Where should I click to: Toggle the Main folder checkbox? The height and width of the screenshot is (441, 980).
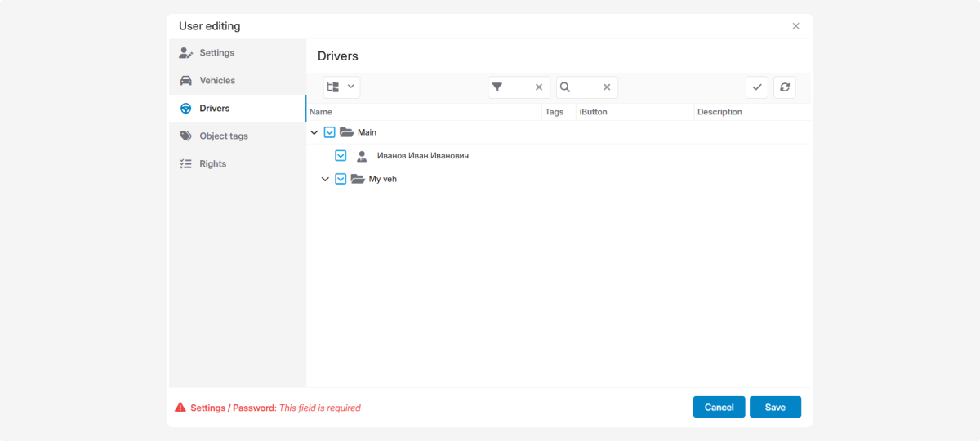(x=330, y=132)
